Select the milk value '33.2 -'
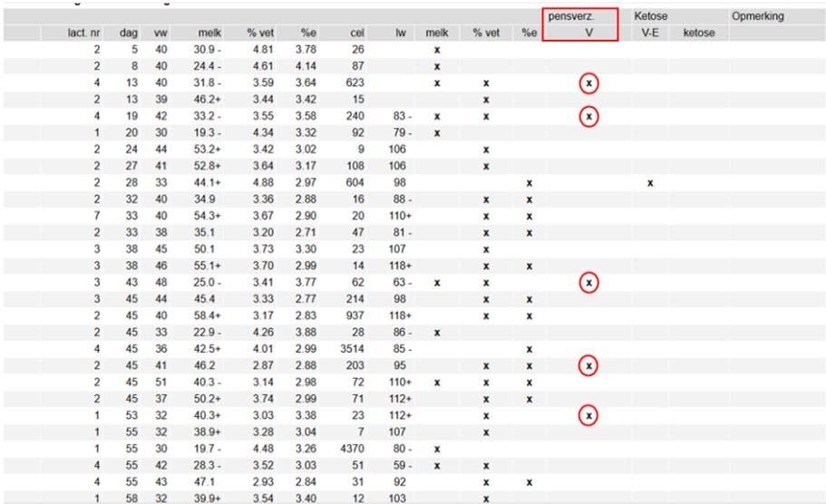Viewport: 826px width, 504px height. coord(207,116)
